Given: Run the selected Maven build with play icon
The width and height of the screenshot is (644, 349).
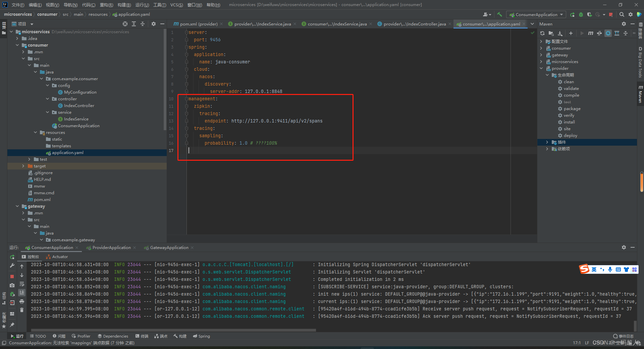Looking at the screenshot, I should (581, 33).
